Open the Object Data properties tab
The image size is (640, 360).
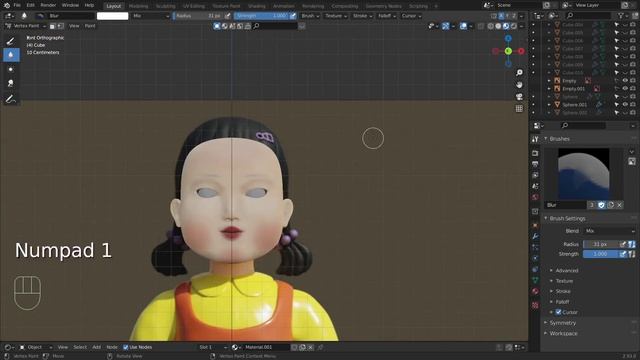pos(535,280)
